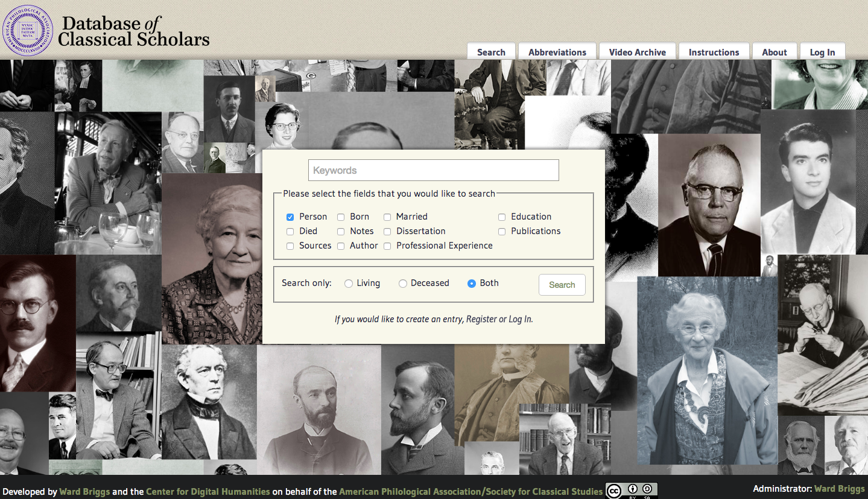Select the Both radio option
This screenshot has width=868, height=499.
click(472, 284)
